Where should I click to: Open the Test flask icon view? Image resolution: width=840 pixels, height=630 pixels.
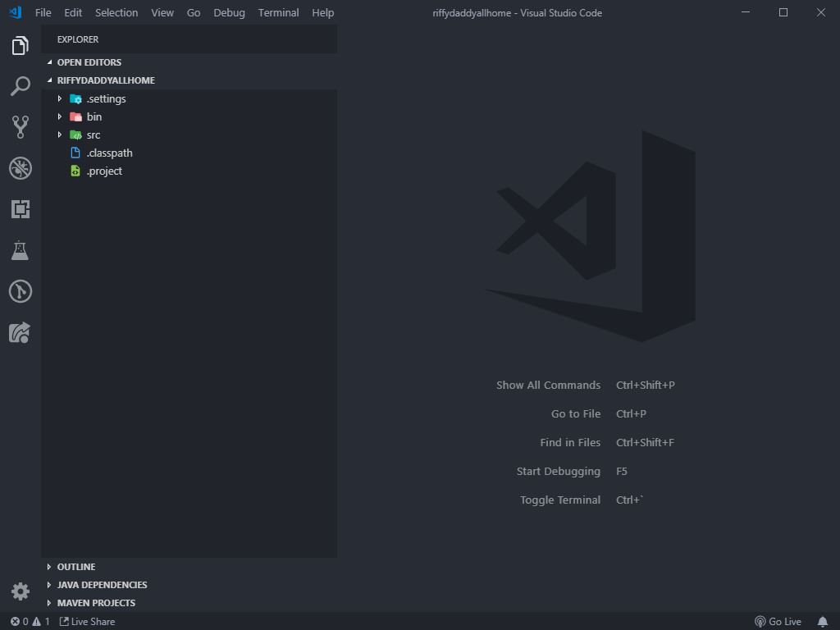(20, 250)
